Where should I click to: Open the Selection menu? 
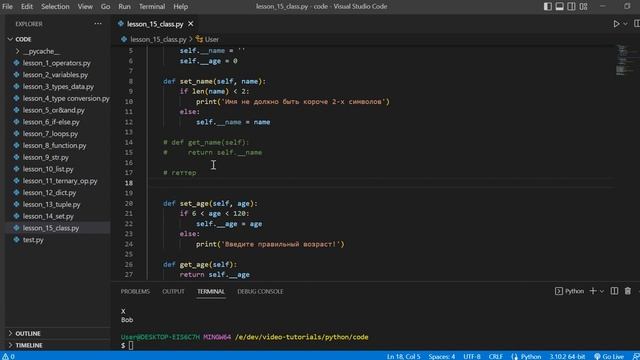55,7
